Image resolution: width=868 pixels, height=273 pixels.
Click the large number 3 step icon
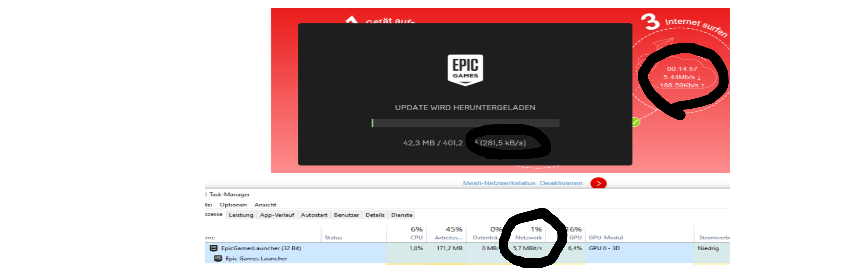(x=650, y=22)
